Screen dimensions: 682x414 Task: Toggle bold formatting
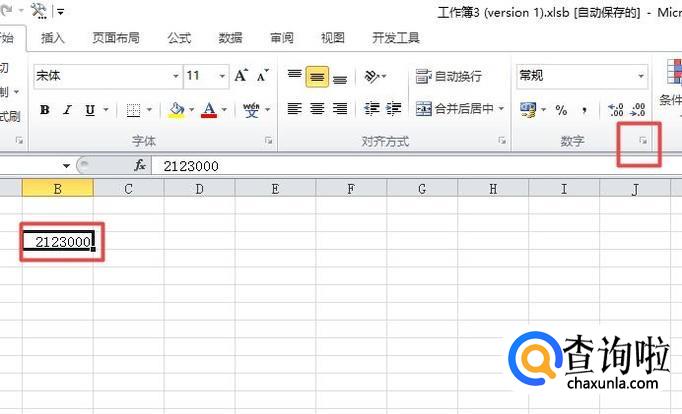click(x=45, y=110)
